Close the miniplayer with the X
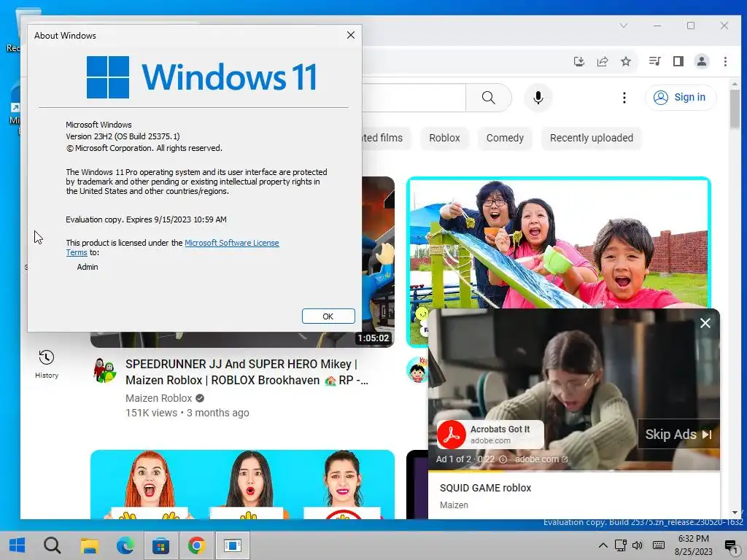Screen dimensions: 747x560 click(x=705, y=323)
